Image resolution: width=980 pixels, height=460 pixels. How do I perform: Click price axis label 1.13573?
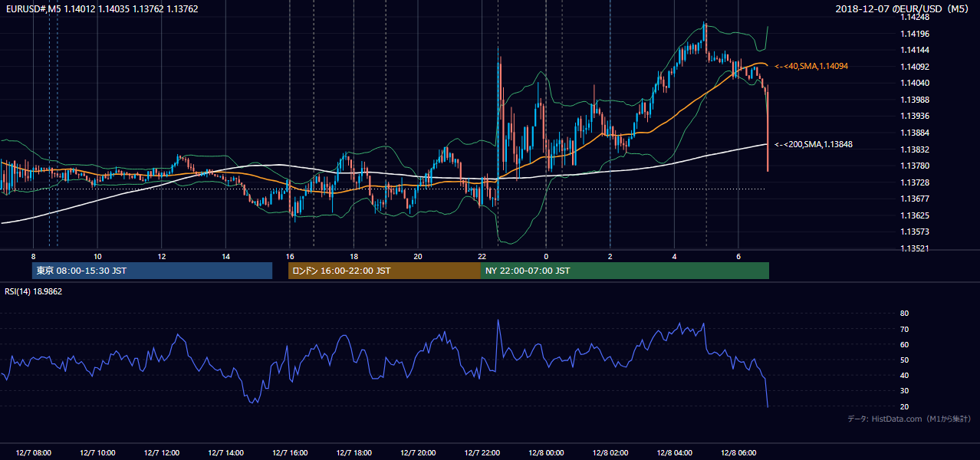[x=915, y=232]
